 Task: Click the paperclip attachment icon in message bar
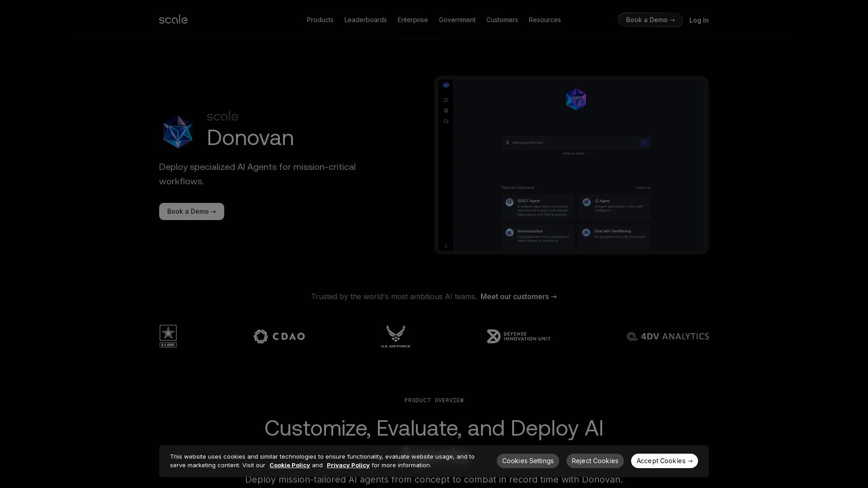coord(507,142)
